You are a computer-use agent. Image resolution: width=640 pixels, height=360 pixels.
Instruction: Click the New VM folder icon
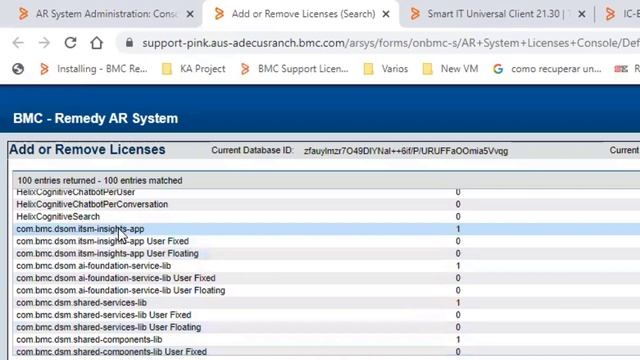pos(427,69)
